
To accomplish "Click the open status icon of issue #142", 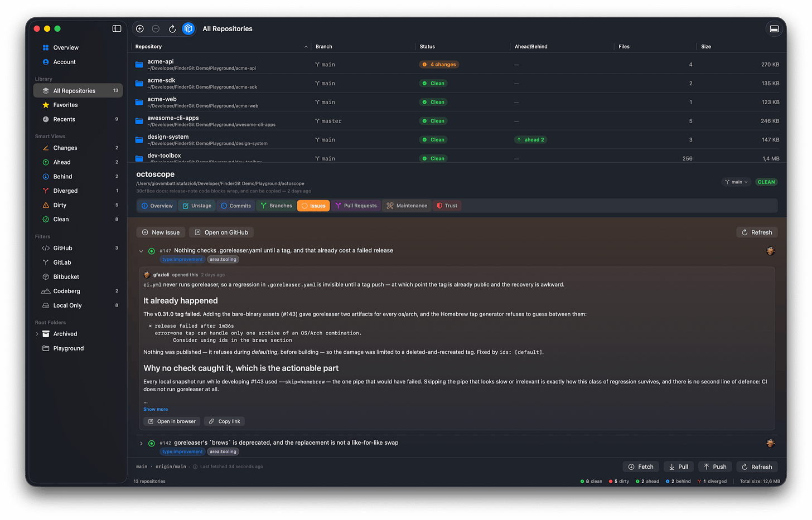I will (152, 444).
